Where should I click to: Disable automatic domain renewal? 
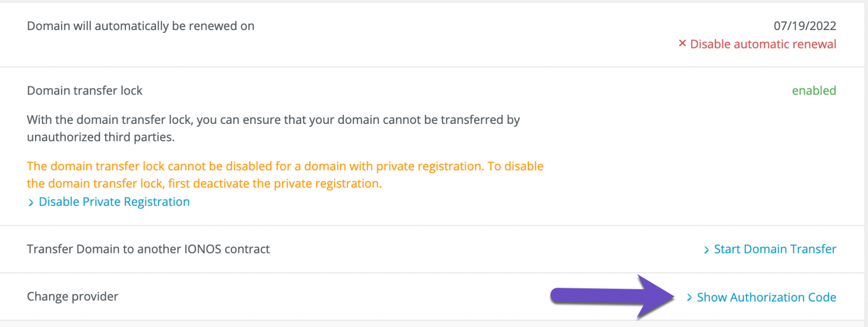pos(762,44)
